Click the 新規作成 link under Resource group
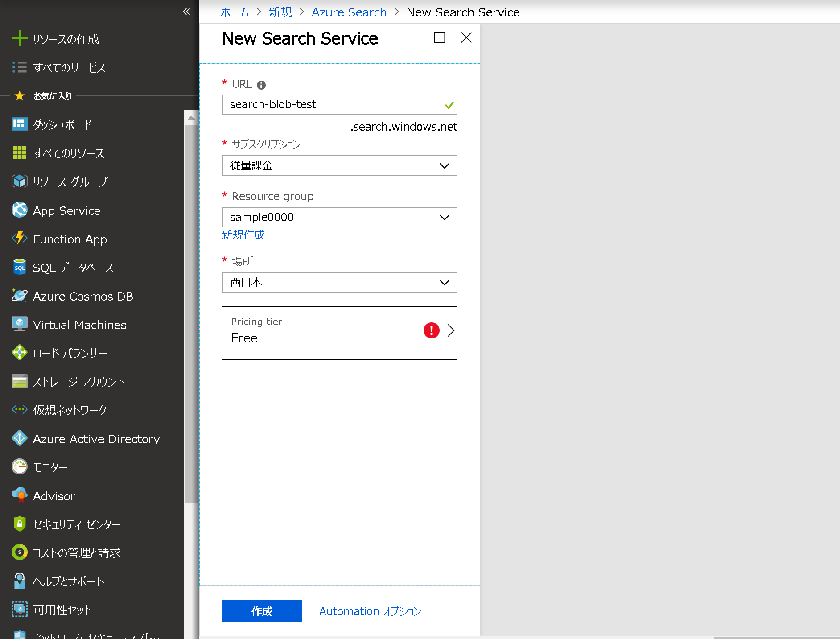Image resolution: width=840 pixels, height=639 pixels. [x=243, y=235]
